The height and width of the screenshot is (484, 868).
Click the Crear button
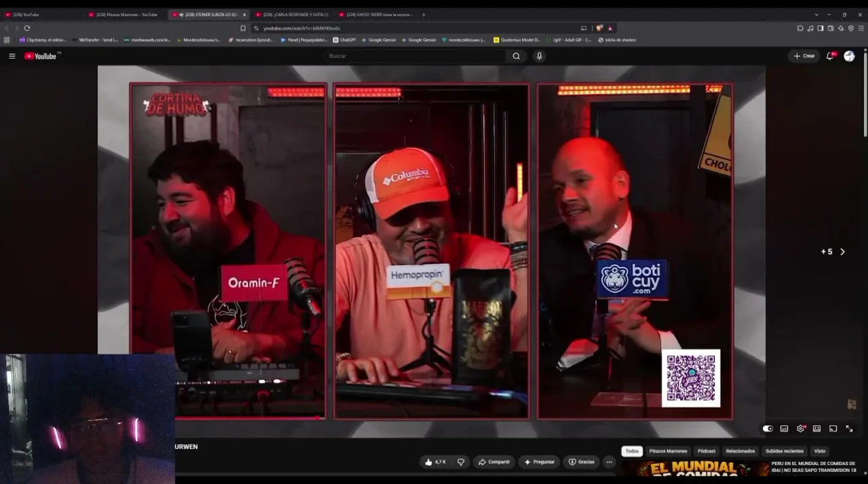804,56
